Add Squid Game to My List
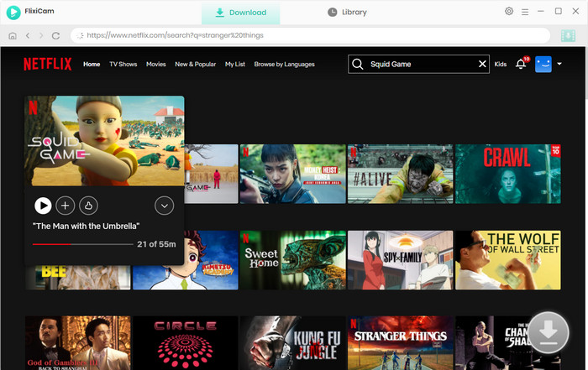This screenshot has height=370, width=588. point(66,206)
